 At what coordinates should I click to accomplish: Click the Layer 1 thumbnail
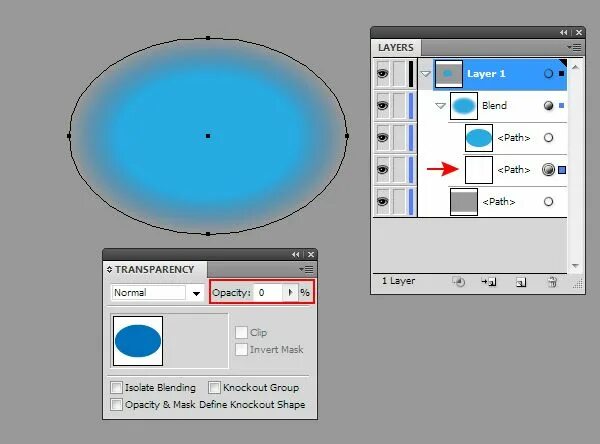(x=449, y=73)
